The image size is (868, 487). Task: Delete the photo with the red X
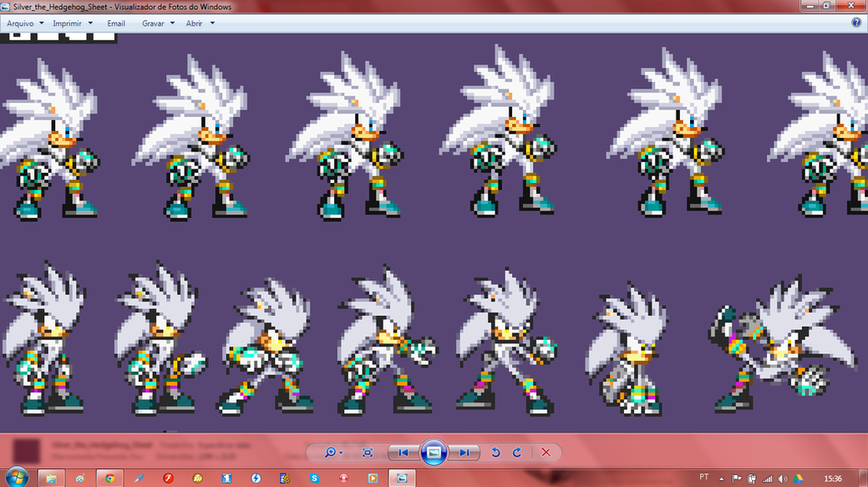(x=546, y=452)
